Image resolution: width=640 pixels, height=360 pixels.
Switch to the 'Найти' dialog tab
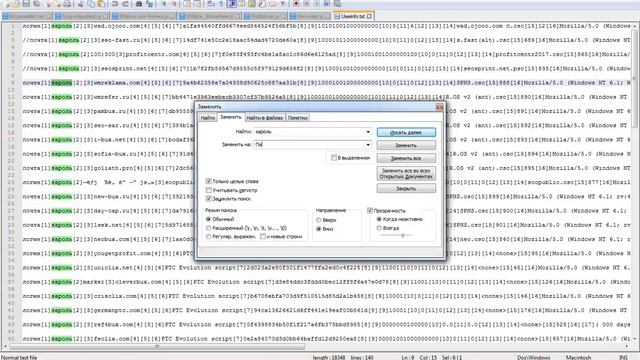pyautogui.click(x=207, y=118)
